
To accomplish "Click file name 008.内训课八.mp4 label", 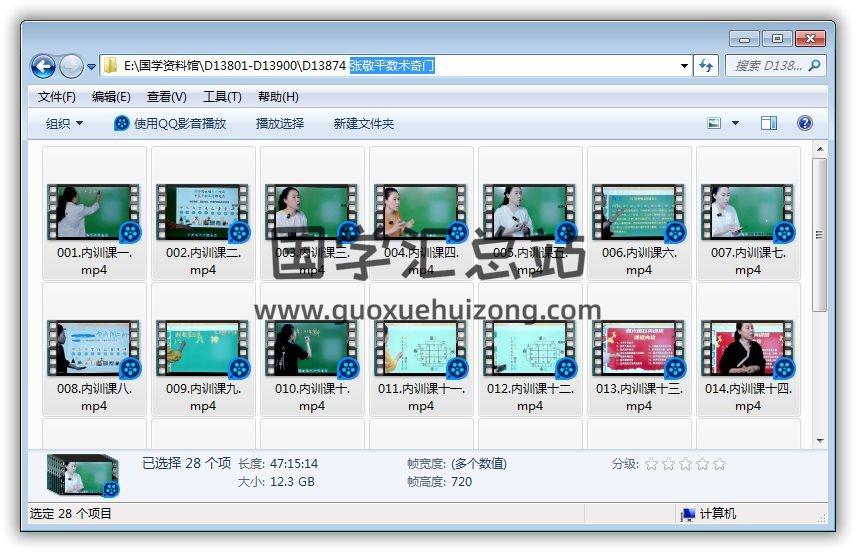I will [x=94, y=397].
